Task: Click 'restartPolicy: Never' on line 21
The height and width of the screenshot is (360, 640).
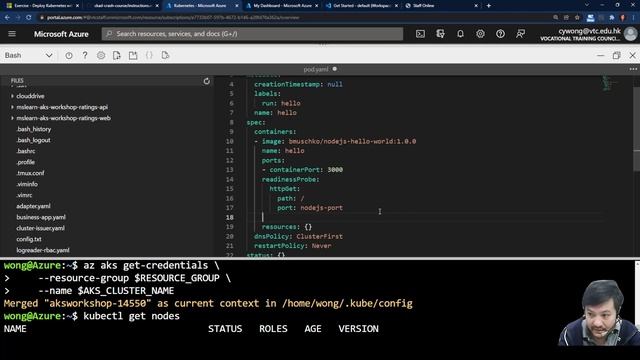Action: [x=293, y=246]
